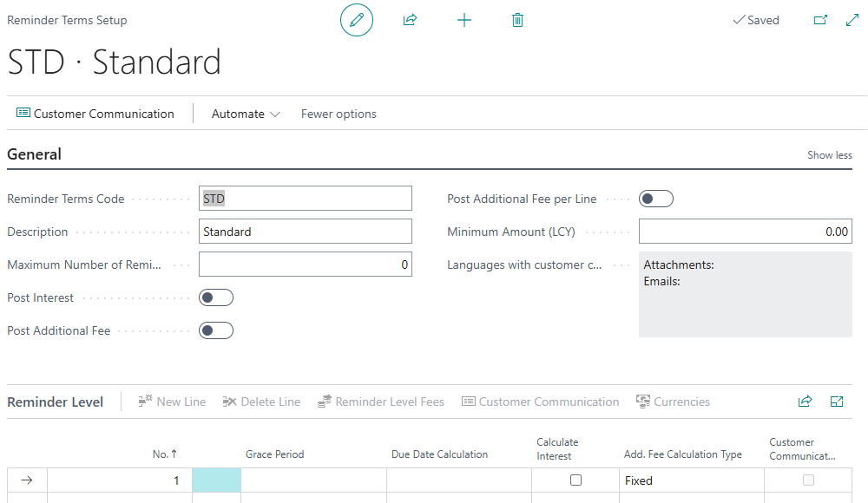Click the pencil edit icon
Image resolution: width=868 pixels, height=503 pixels.
356,20
